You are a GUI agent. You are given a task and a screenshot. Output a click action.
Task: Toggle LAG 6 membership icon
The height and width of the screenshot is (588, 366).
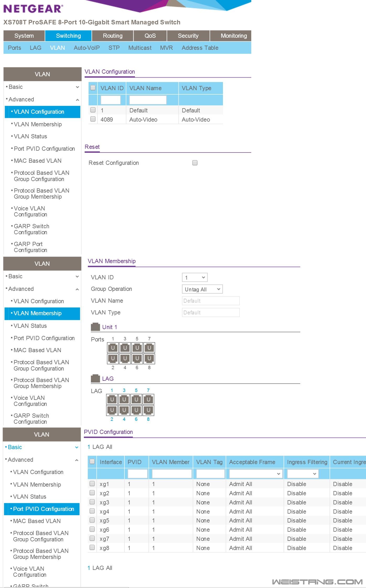[x=136, y=410]
